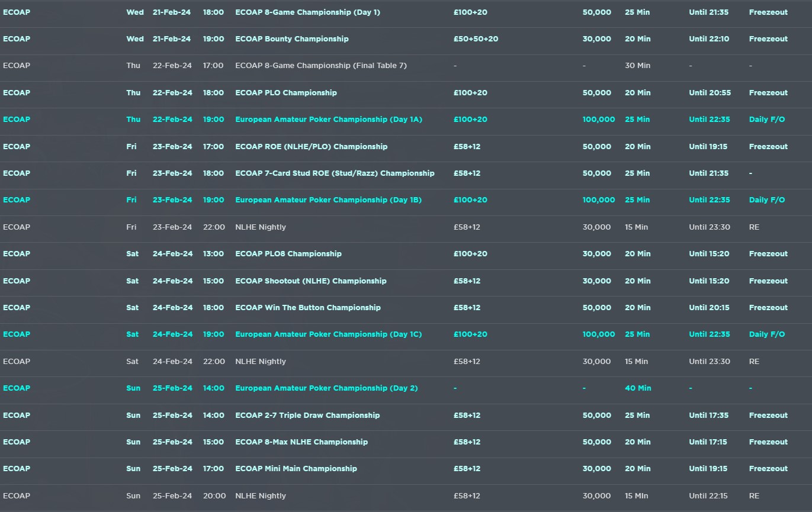Click the Until 22:15 late registration cell

click(x=708, y=496)
